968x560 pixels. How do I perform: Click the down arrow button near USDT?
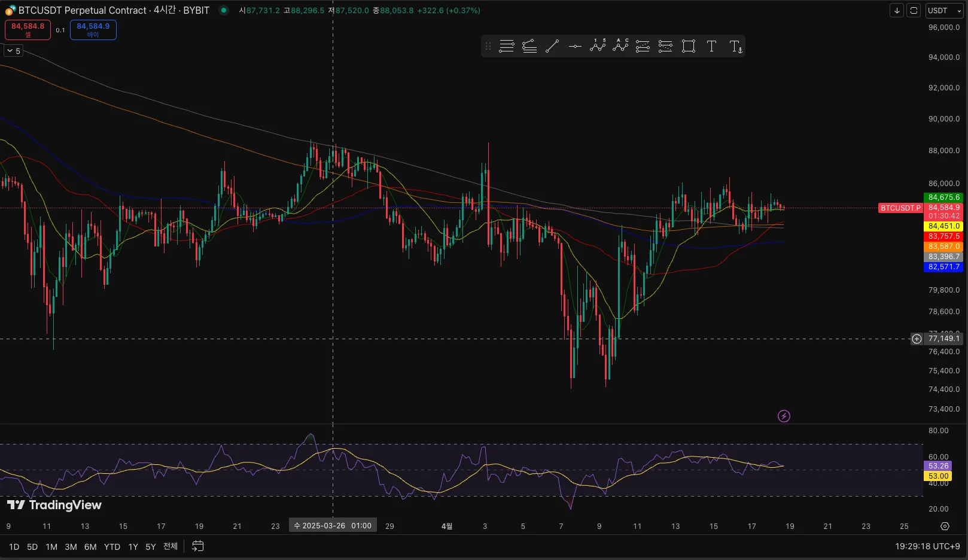(x=897, y=10)
